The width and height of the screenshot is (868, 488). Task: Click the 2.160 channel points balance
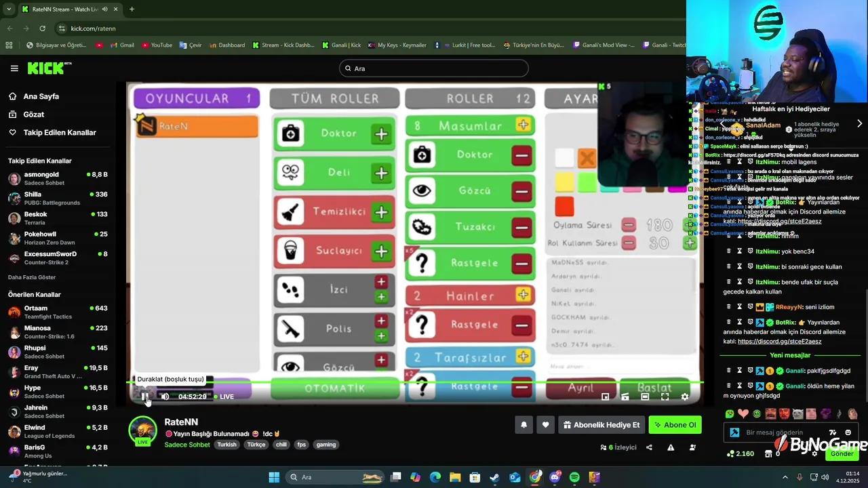pos(740,453)
